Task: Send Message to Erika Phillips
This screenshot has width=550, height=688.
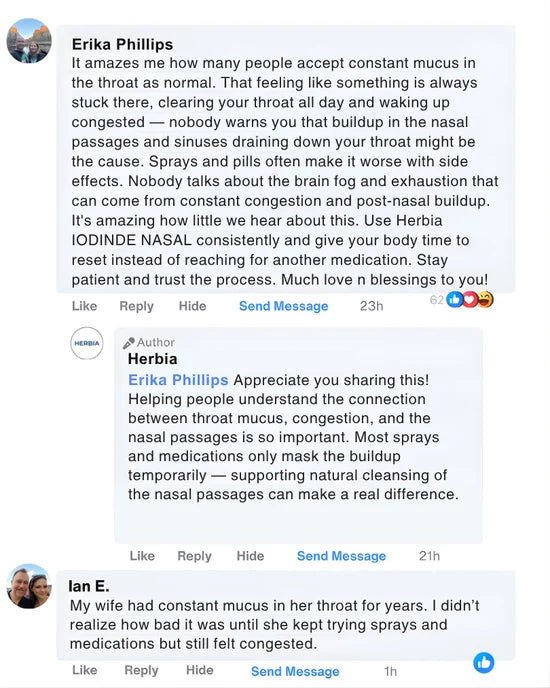Action: (x=284, y=306)
